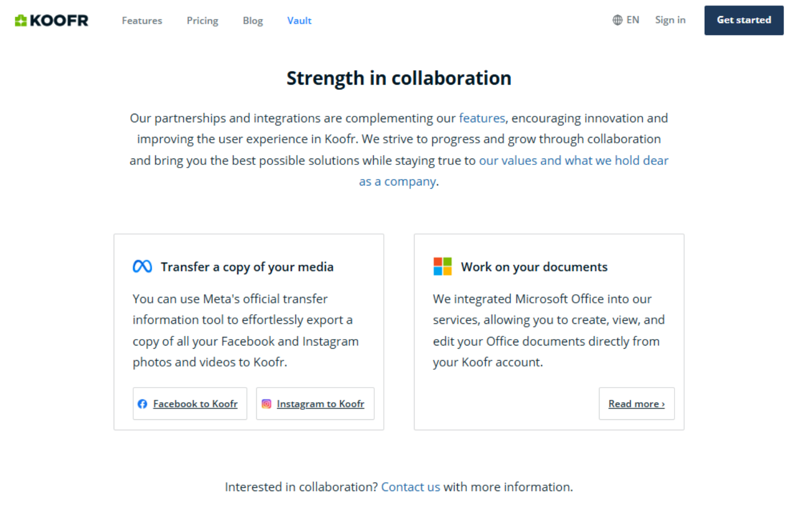The image size is (798, 532).
Task: Open the Blog section
Action: (252, 20)
